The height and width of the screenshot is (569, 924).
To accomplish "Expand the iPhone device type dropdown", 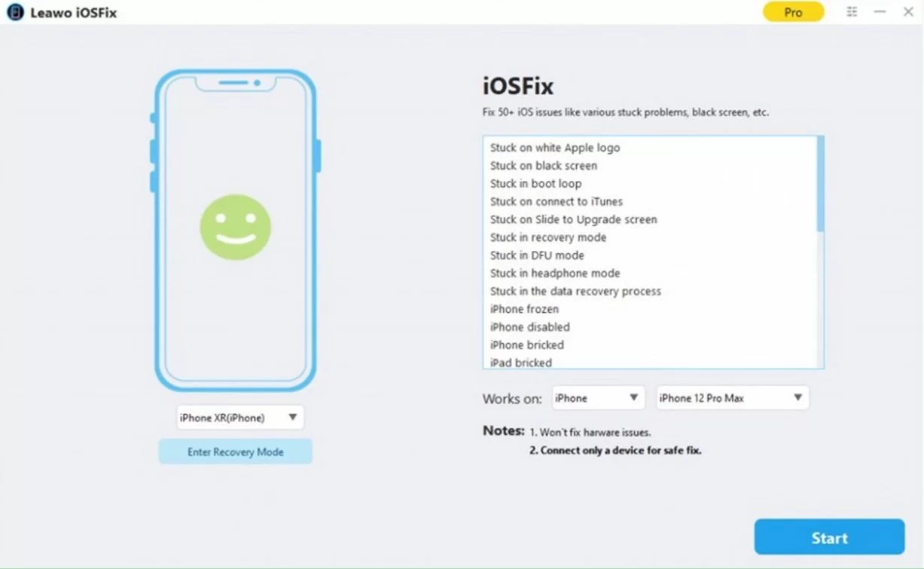I will [598, 397].
